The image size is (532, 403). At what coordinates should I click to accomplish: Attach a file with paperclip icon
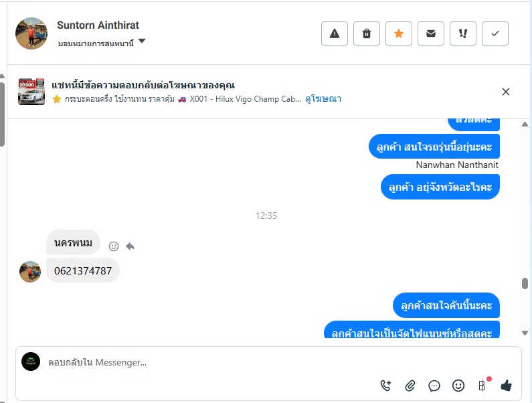(410, 385)
